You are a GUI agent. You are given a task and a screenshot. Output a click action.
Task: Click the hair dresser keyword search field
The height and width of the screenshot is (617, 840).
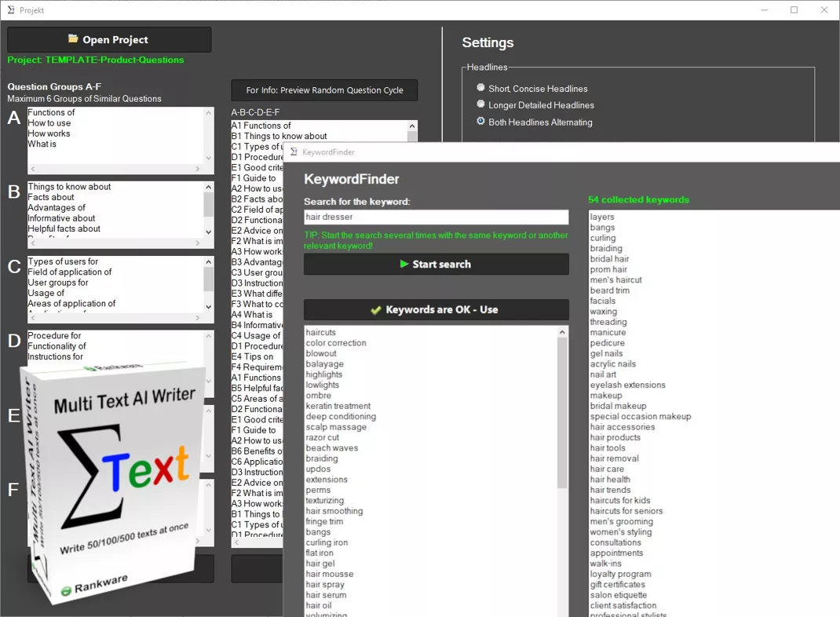click(436, 217)
